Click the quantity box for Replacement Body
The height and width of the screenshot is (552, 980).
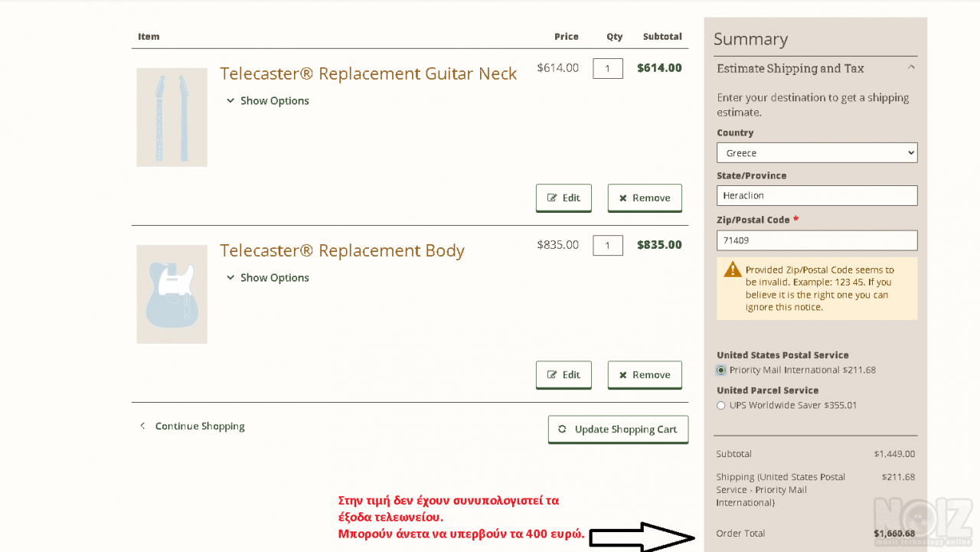(608, 246)
